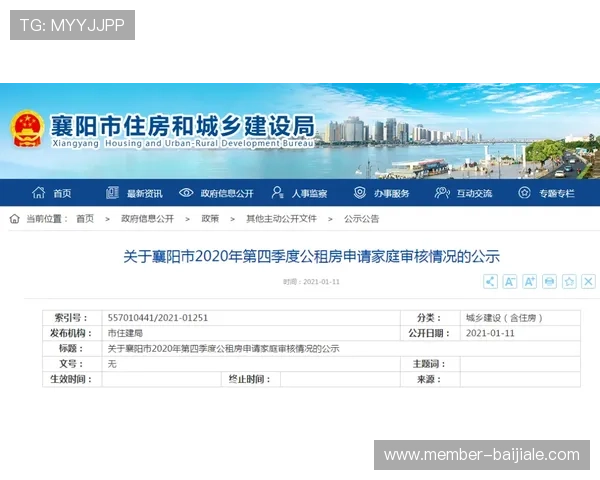
Task: Open the 办事服务 navigation menu item
Action: click(x=392, y=194)
